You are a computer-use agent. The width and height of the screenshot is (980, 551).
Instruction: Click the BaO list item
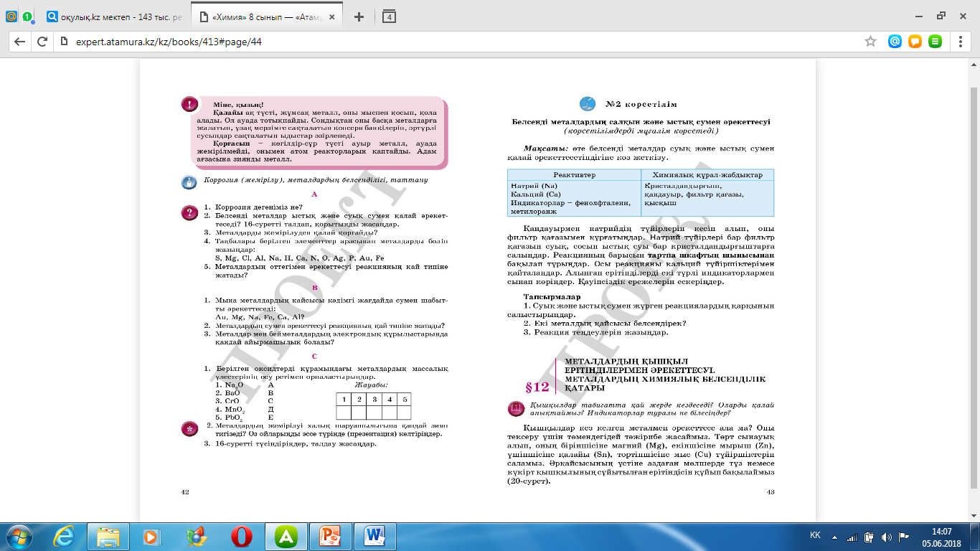229,393
